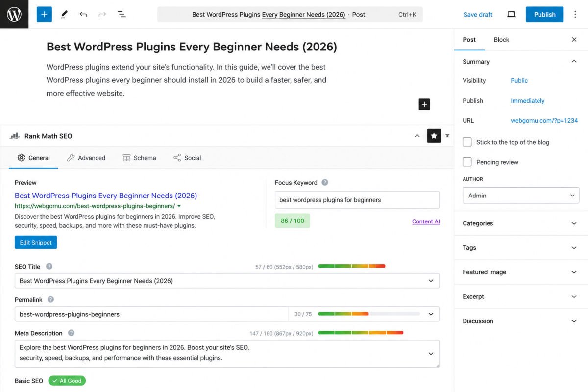Open the Meta Description dropdown arrow
The height and width of the screenshot is (392, 588).
point(431,353)
